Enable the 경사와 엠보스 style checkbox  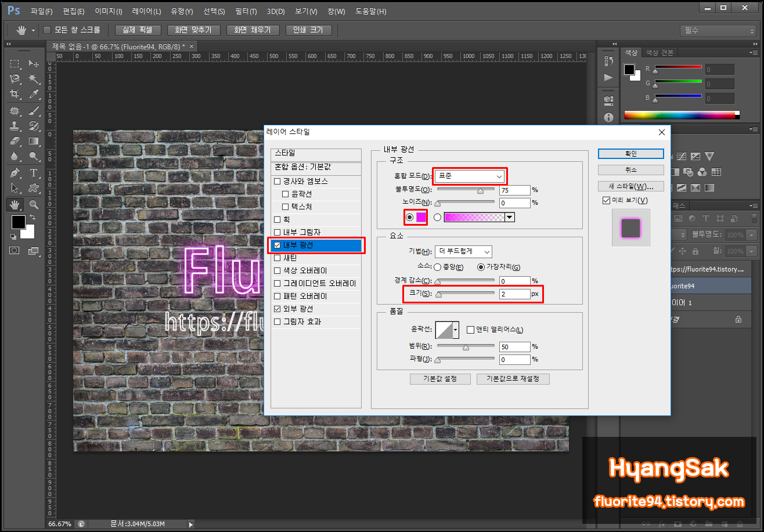point(278,181)
